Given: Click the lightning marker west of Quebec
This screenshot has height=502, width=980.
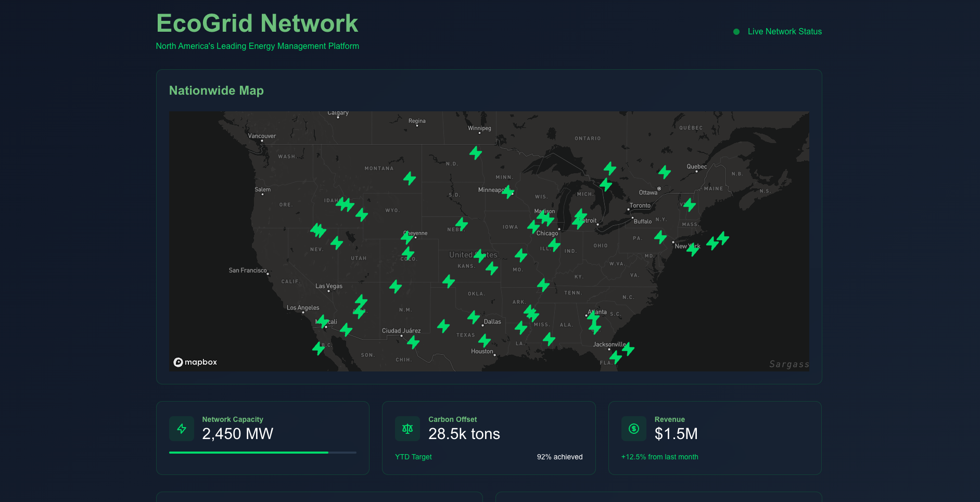Looking at the screenshot, I should pyautogui.click(x=665, y=172).
